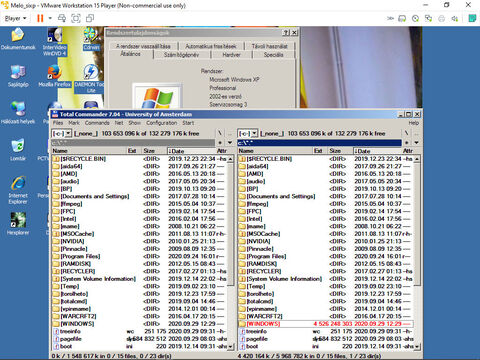
Task: Select the Hálózati helyek desktop icon
Action: click(x=18, y=113)
